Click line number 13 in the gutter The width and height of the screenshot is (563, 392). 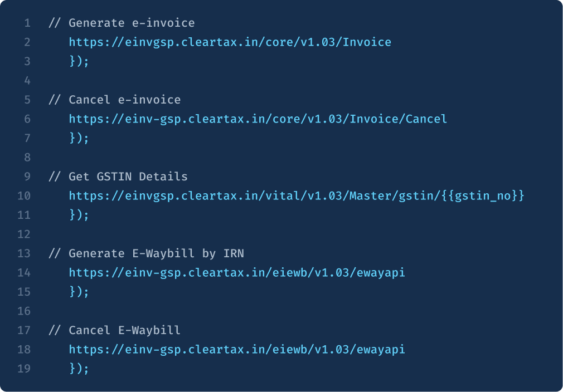[x=24, y=253]
